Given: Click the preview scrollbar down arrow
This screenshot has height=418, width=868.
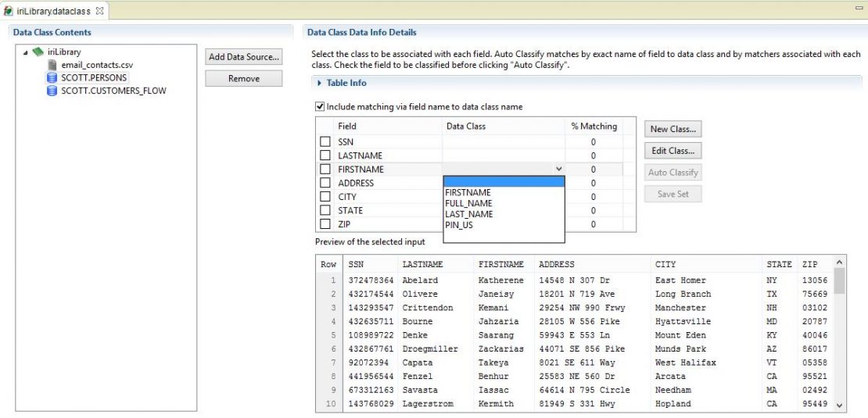Looking at the screenshot, I should coord(839,405).
